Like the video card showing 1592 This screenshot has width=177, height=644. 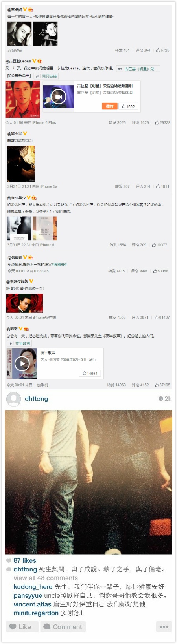(x=128, y=106)
